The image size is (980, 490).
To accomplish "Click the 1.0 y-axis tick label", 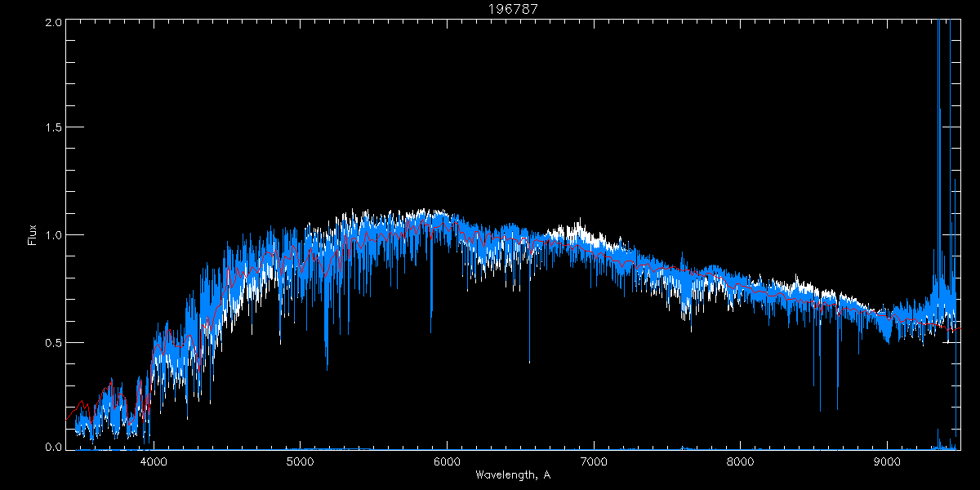I will 52,235.
